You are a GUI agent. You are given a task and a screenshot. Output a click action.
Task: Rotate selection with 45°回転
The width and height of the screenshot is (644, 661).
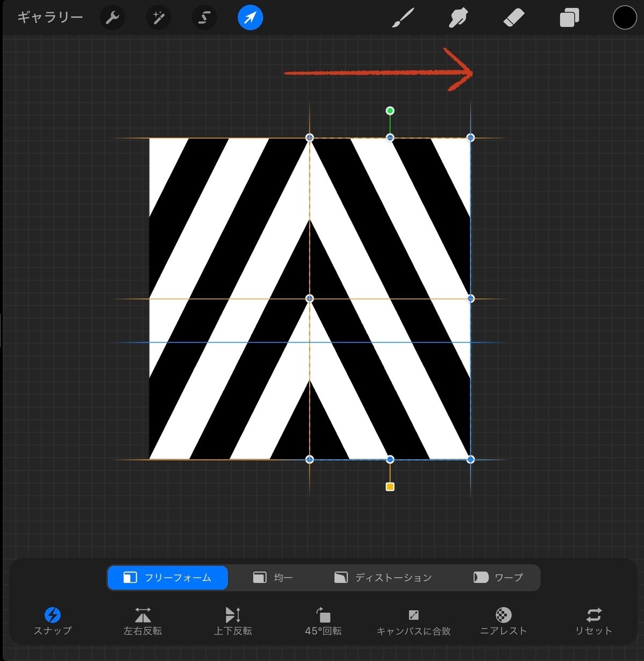point(323,621)
